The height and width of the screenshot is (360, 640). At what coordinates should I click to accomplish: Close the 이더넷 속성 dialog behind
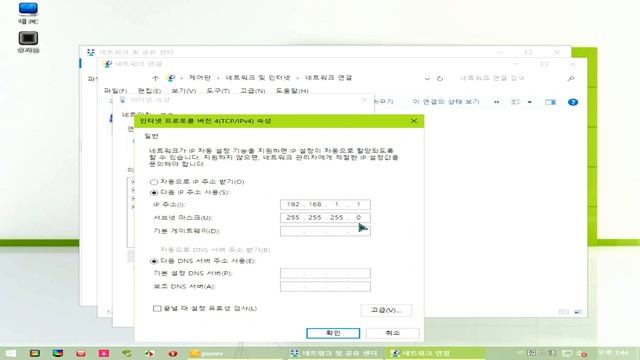click(x=364, y=100)
